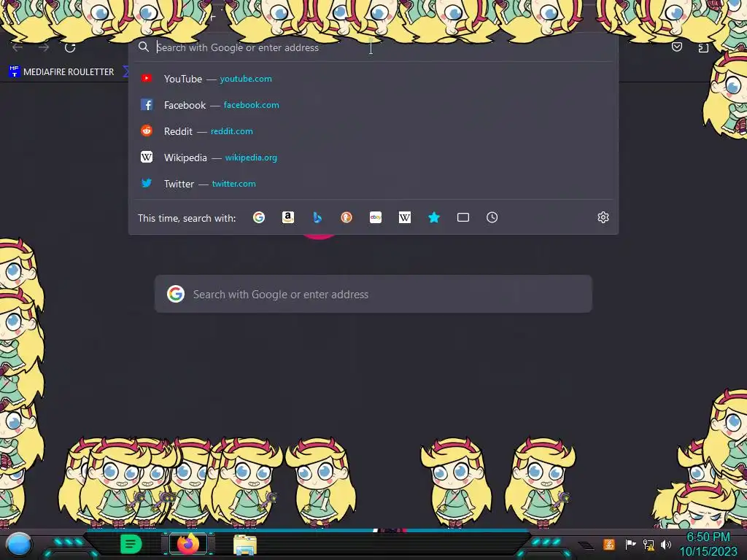Open the Wikipedia suggestion
This screenshot has height=560, width=747.
click(373, 157)
